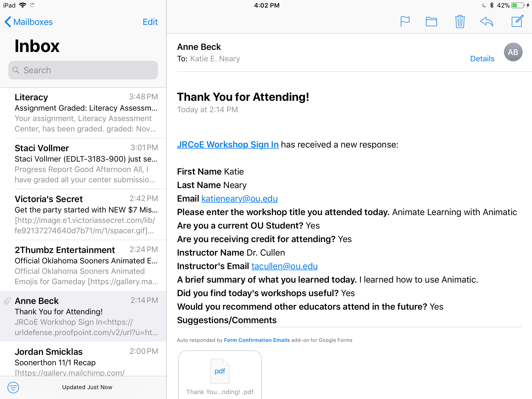Flag this email with the flag icon
The width and height of the screenshot is (532, 399).
click(405, 22)
